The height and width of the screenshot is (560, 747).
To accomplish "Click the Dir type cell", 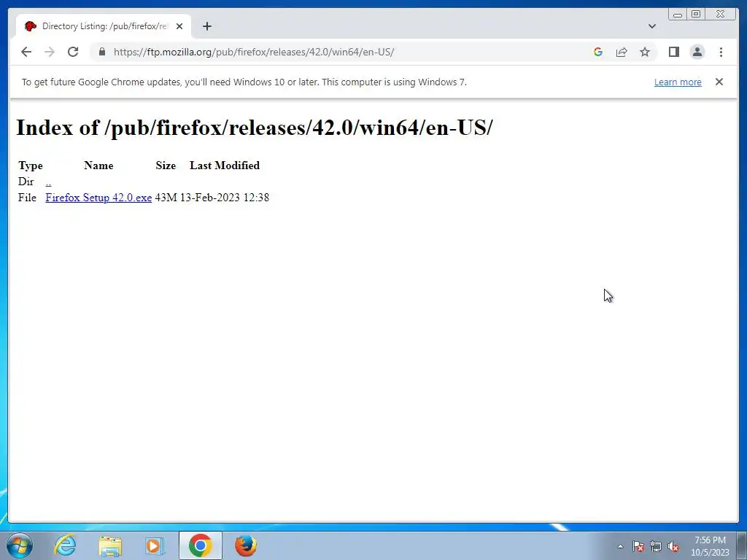I will (26, 182).
